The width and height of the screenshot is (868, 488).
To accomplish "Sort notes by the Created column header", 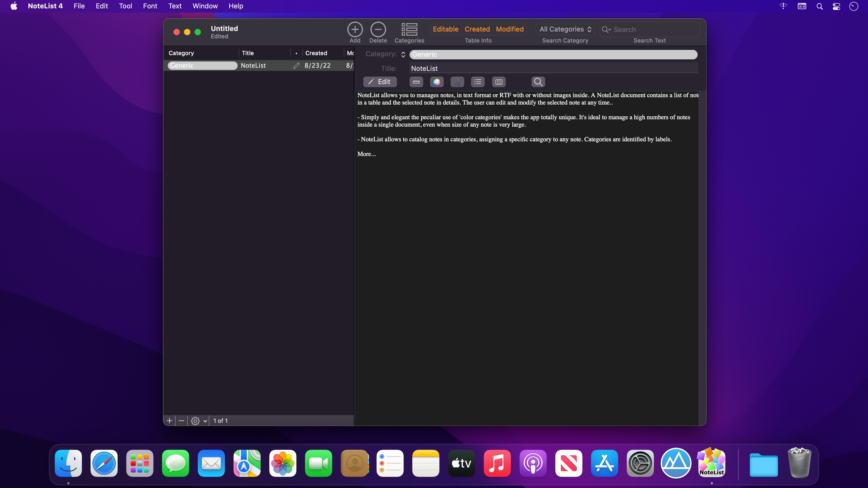I will coord(323,53).
